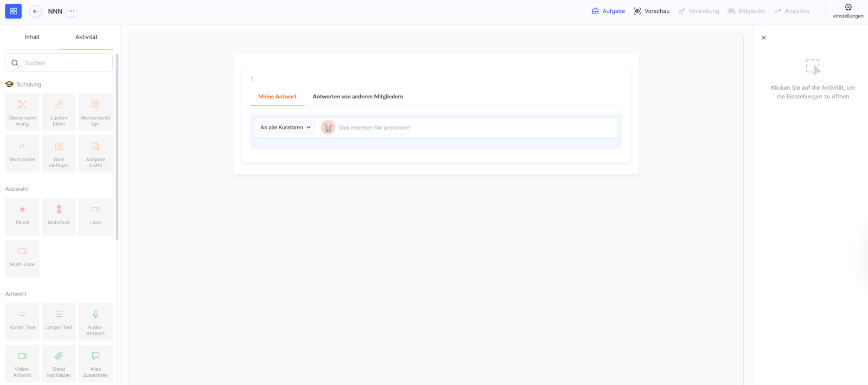Go back with the arrow button
868x385 pixels.
pos(36,11)
